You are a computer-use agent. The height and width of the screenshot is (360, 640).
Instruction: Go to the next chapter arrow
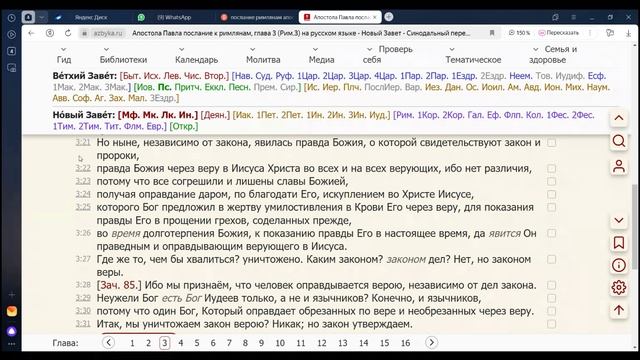point(431,342)
